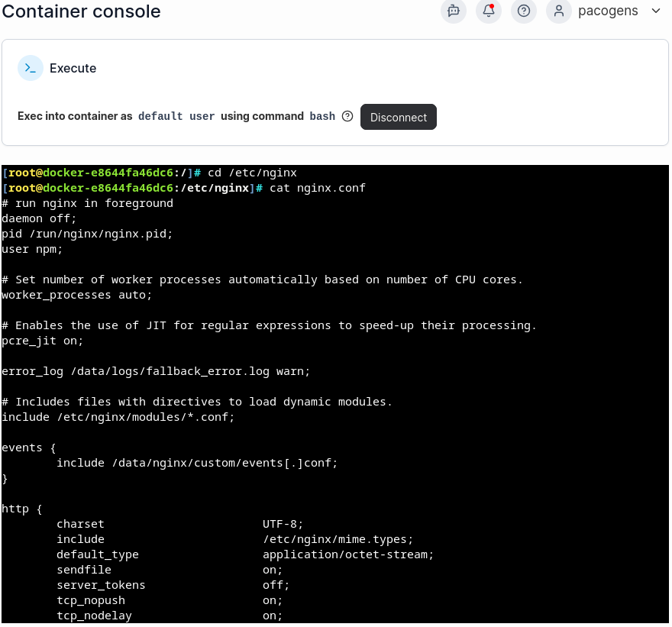Expand the pacogens account chevron
This screenshot has width=672, height=627.
pyautogui.click(x=655, y=11)
